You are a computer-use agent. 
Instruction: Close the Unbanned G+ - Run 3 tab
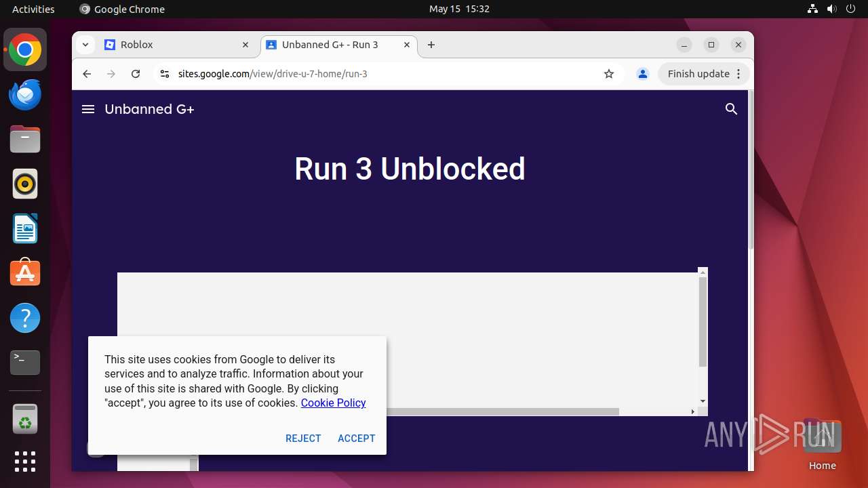[x=407, y=45]
